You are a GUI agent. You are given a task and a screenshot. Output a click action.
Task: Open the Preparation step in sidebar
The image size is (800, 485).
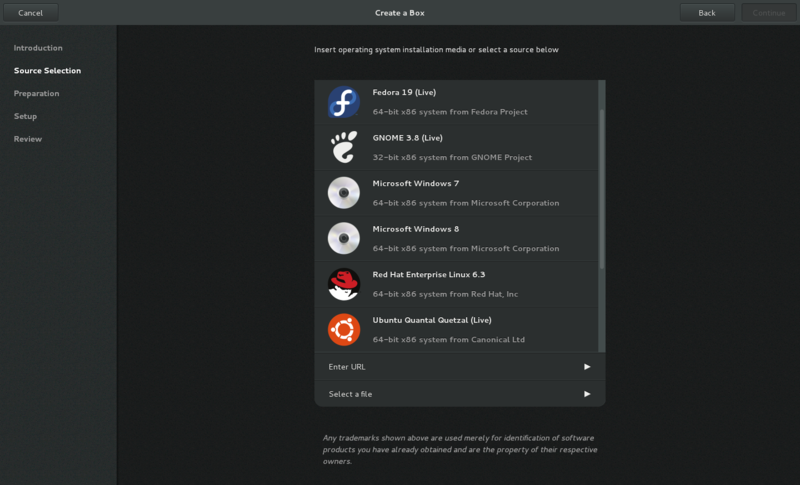[x=36, y=93]
